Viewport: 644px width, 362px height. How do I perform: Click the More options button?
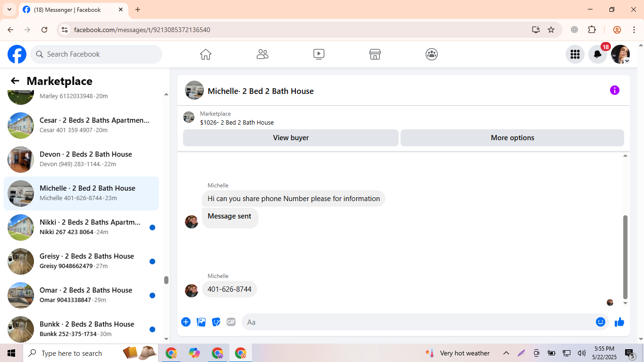512,138
